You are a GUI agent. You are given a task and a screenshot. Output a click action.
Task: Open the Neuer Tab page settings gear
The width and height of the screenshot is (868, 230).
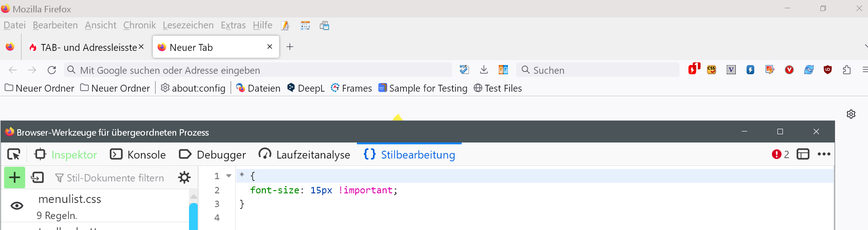[851, 114]
